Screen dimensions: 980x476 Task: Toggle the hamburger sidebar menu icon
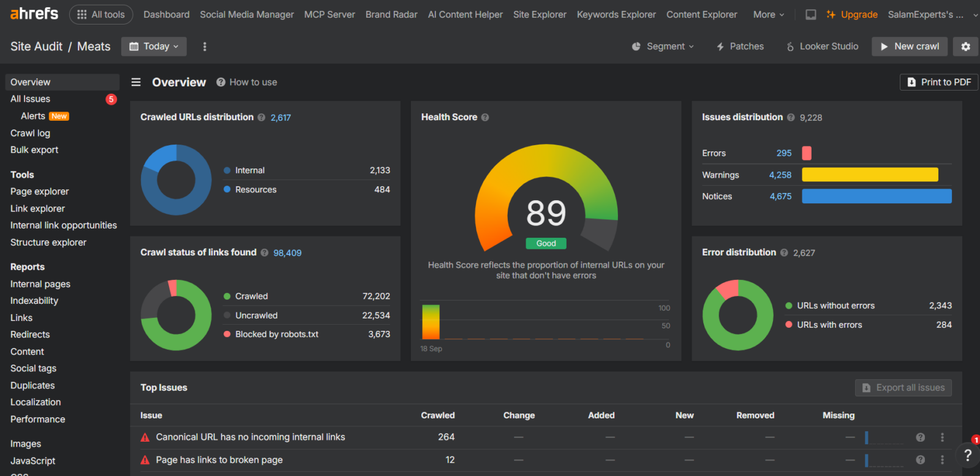pyautogui.click(x=136, y=82)
